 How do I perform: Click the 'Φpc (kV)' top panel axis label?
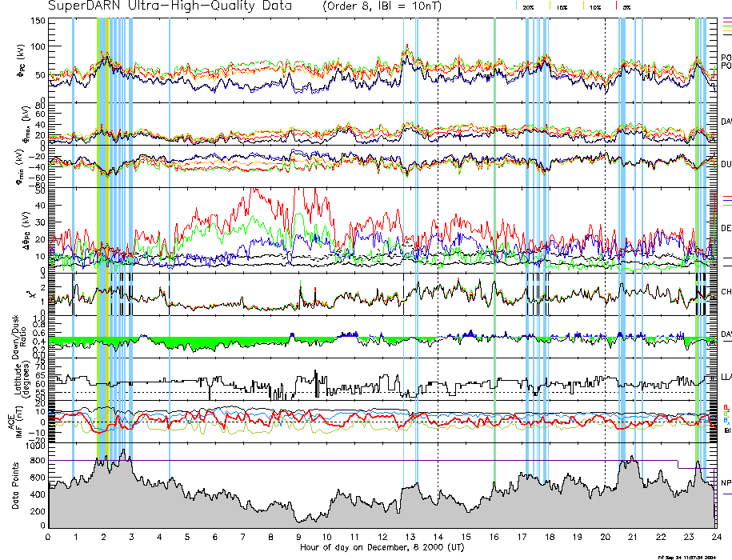(x=22, y=61)
